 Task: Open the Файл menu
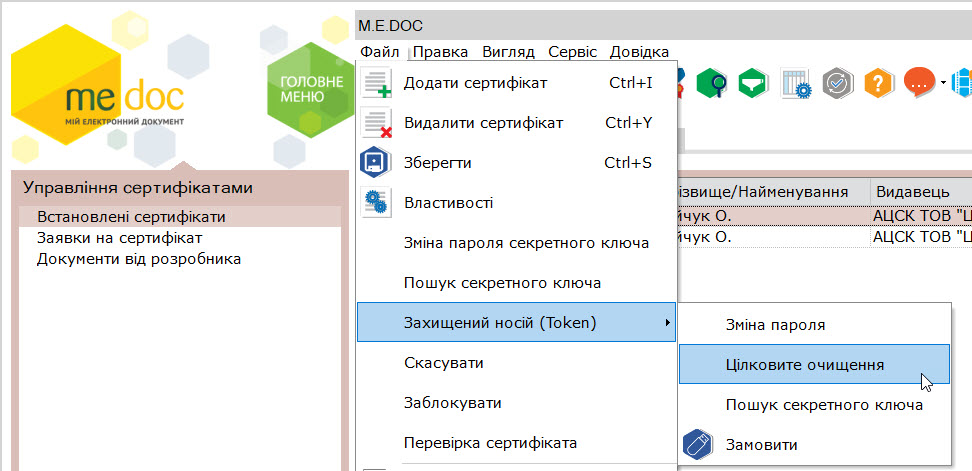tap(379, 52)
